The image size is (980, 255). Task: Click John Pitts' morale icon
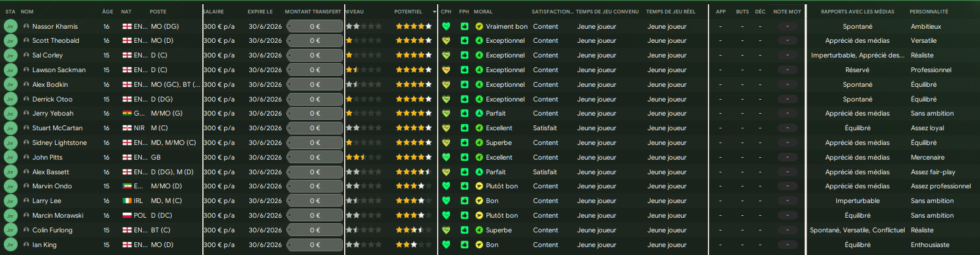coord(479,157)
